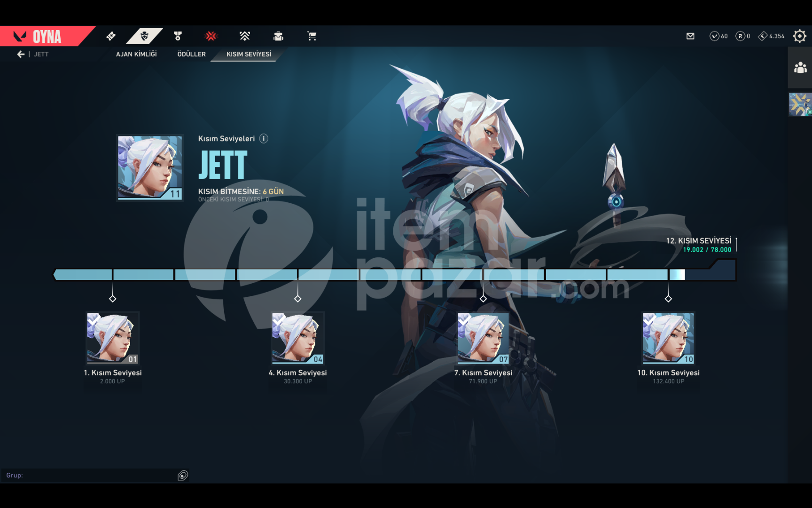Click the "30.300 UP" value under level 4
Viewport: 812px width, 508px height.
pos(298,381)
